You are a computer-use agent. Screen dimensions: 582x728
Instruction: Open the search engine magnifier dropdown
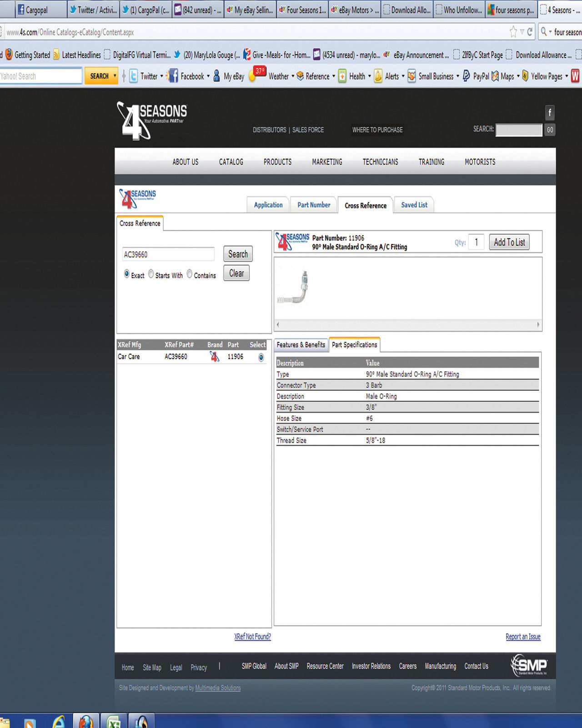pos(545,32)
